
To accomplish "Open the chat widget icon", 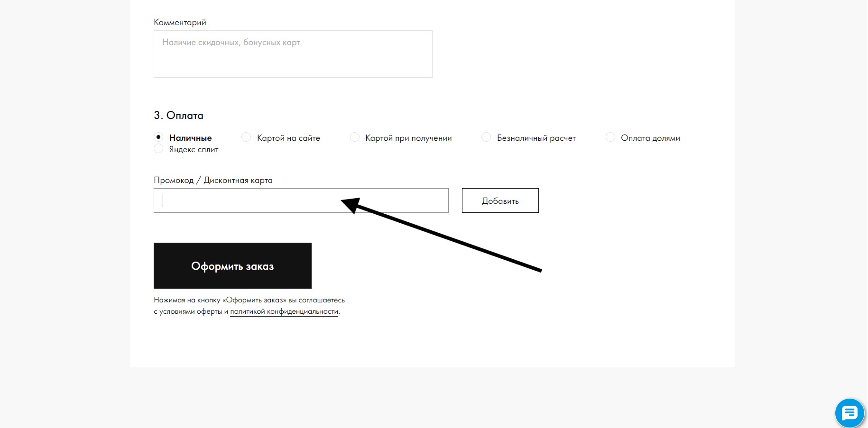I will [x=850, y=413].
